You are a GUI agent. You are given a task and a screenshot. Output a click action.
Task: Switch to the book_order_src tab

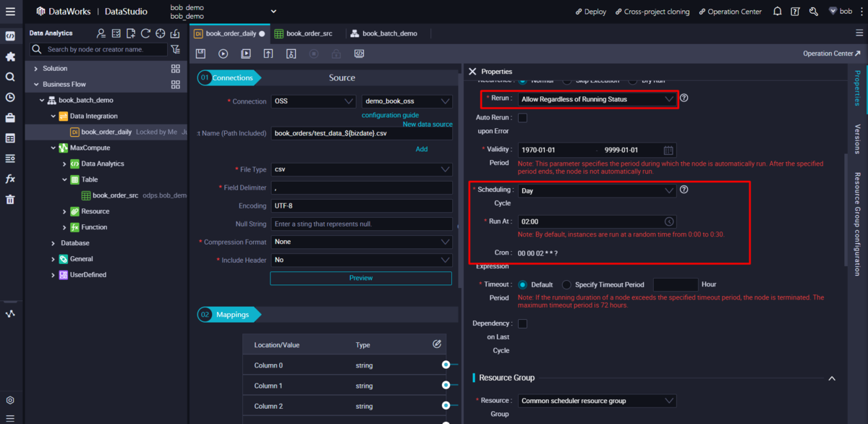coord(308,33)
